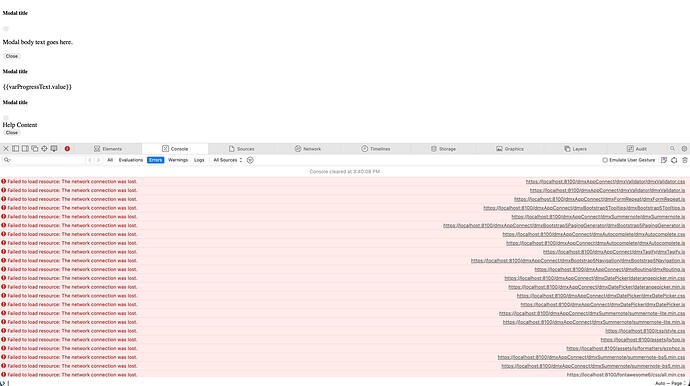Screen dimensions: 690x386
Task: Go to next search result arrow
Action: pyautogui.click(x=98, y=160)
